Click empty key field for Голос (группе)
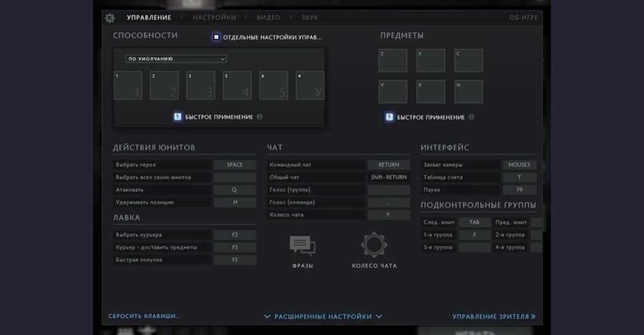The width and height of the screenshot is (644, 335). click(x=389, y=190)
